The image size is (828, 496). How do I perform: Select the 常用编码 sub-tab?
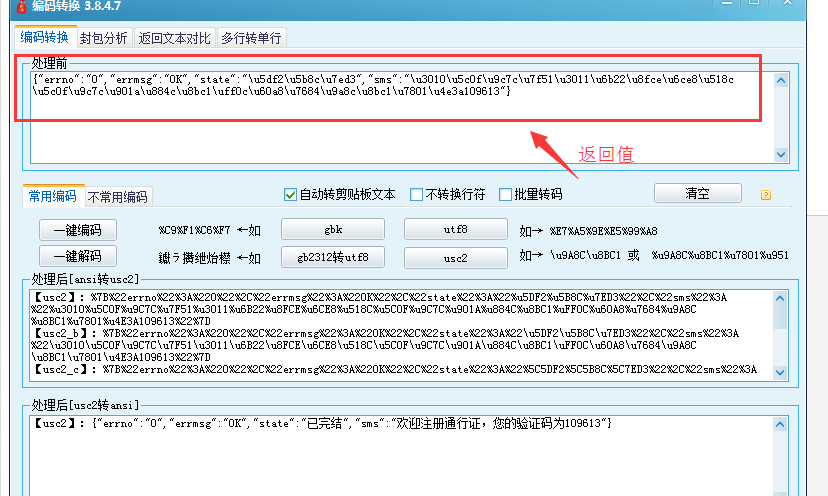click(x=53, y=196)
